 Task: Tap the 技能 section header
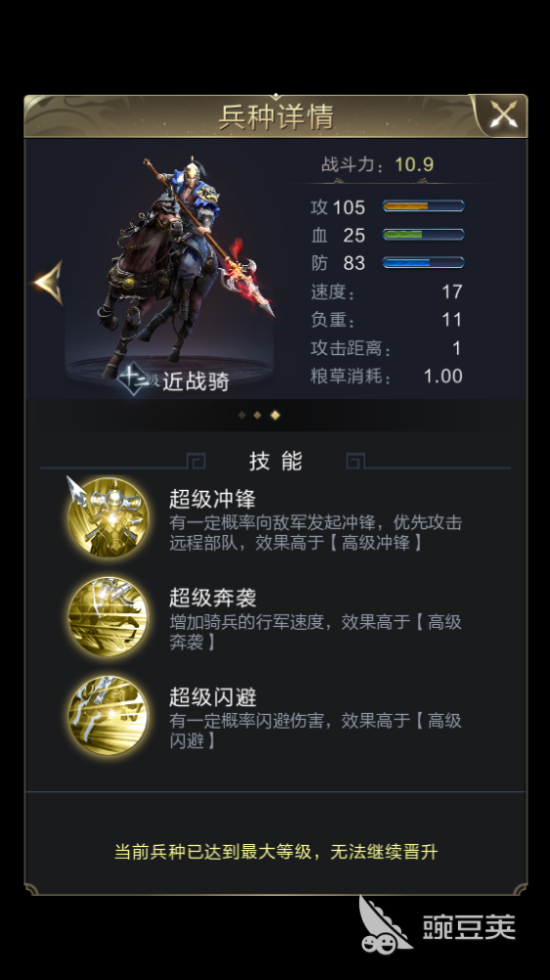(x=275, y=462)
